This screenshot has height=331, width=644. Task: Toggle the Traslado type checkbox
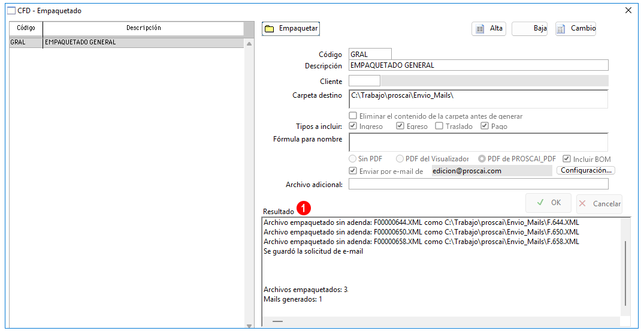(x=439, y=126)
